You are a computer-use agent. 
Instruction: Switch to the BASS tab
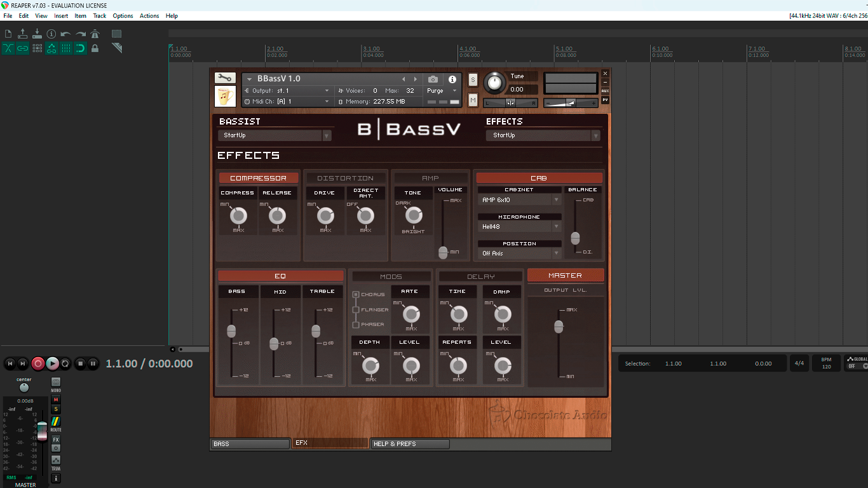point(250,444)
